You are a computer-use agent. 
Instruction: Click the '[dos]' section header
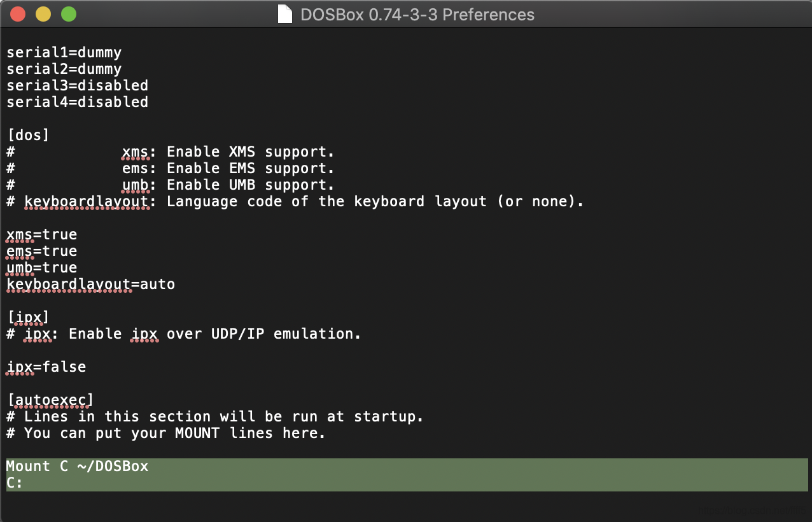[28, 135]
